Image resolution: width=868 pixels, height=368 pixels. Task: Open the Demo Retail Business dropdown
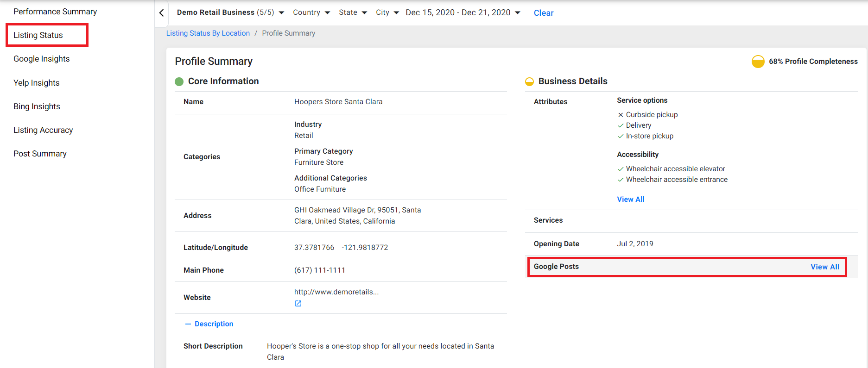coord(230,12)
